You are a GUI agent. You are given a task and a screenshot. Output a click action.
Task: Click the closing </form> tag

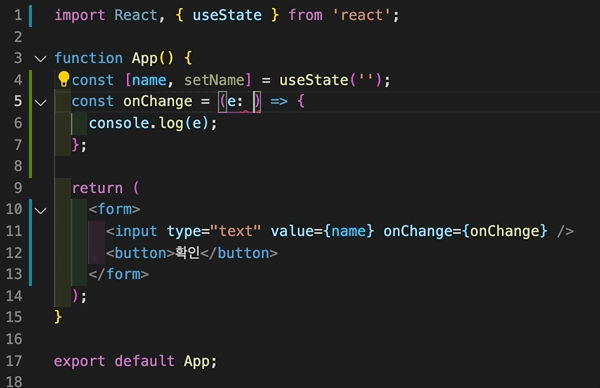click(x=119, y=274)
